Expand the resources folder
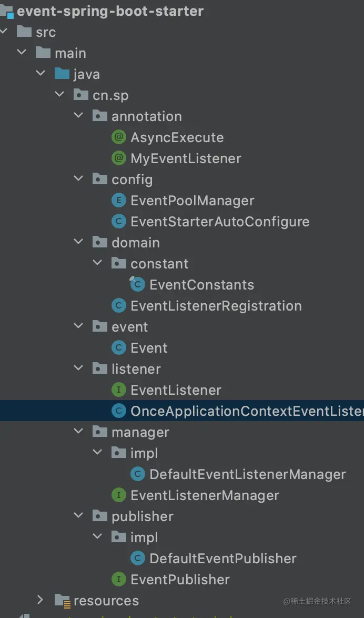 click(x=40, y=600)
